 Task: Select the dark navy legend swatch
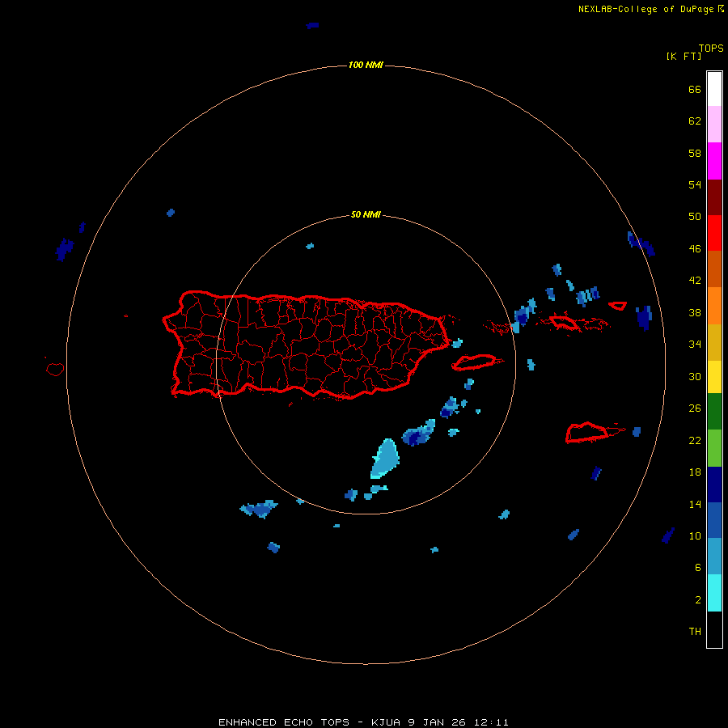714,485
